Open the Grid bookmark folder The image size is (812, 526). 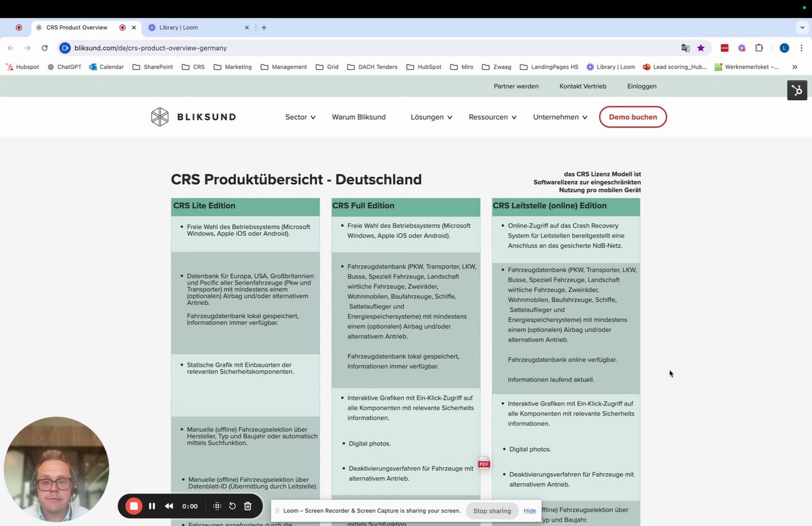[327, 67]
